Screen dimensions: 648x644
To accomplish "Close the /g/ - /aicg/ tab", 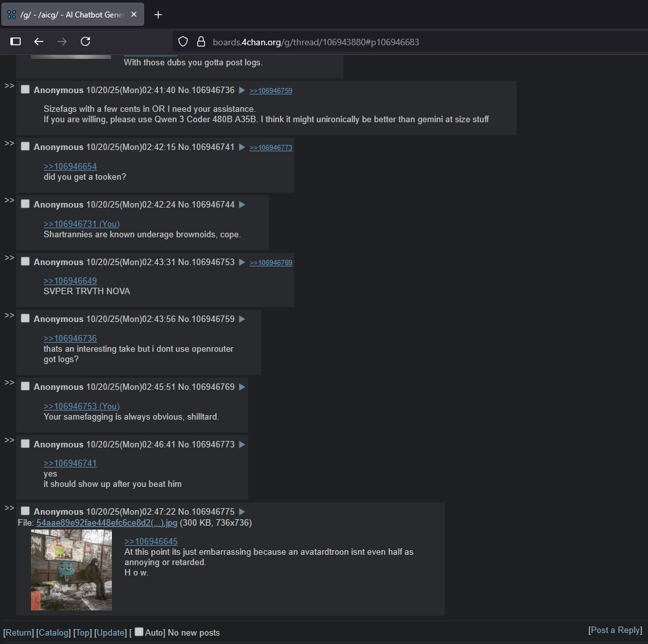I will point(133,14).
